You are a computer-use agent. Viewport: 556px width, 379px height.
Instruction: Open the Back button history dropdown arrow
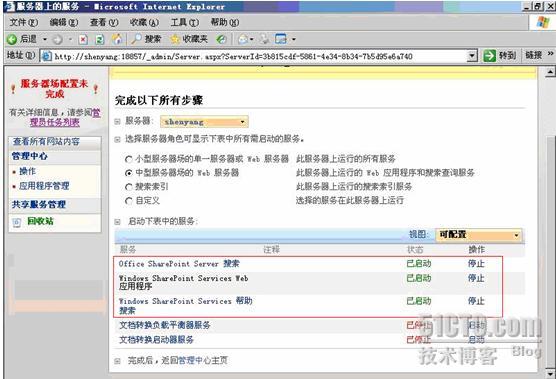point(45,39)
